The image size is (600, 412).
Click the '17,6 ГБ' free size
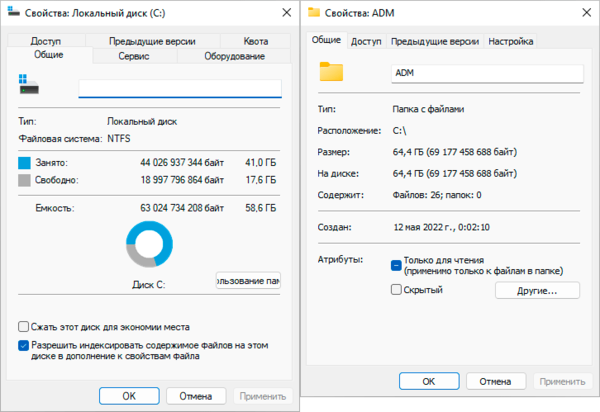point(261,180)
